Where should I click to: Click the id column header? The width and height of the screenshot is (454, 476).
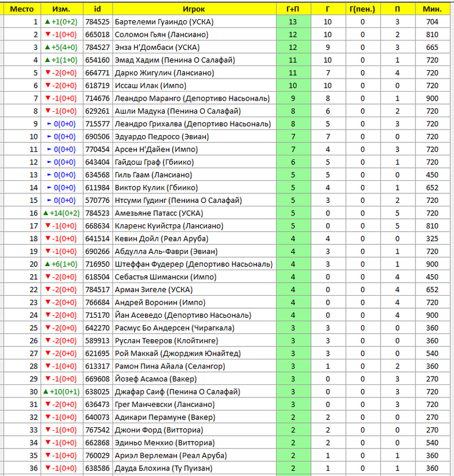[x=98, y=9]
